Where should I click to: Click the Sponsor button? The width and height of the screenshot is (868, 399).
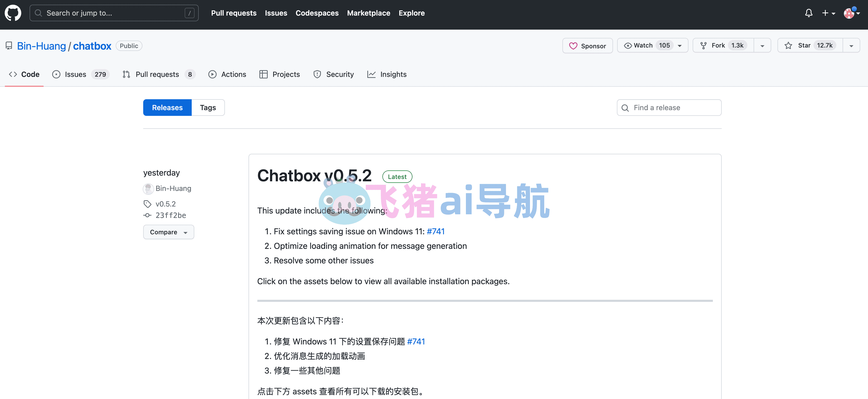(588, 45)
